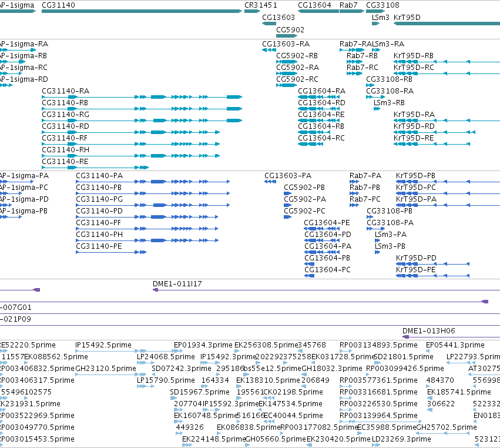
Task: Click the CG31140-RD transcript label
Action: (65, 126)
